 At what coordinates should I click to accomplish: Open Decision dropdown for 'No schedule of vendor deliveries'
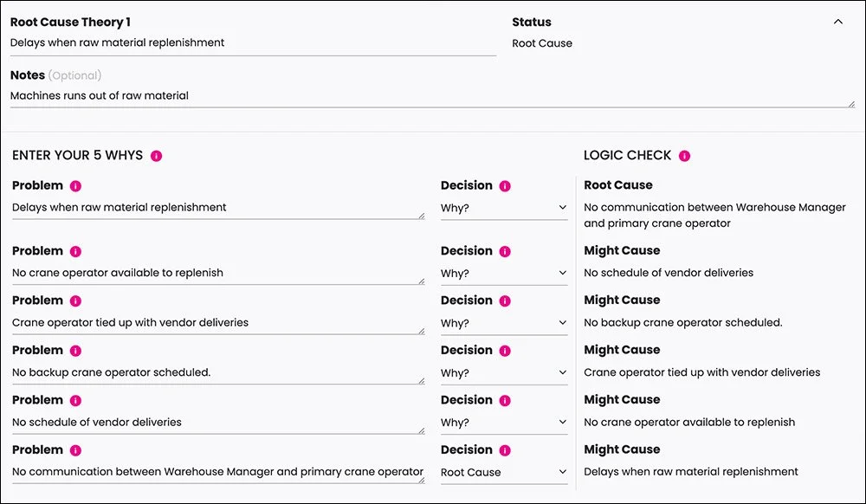coord(503,423)
